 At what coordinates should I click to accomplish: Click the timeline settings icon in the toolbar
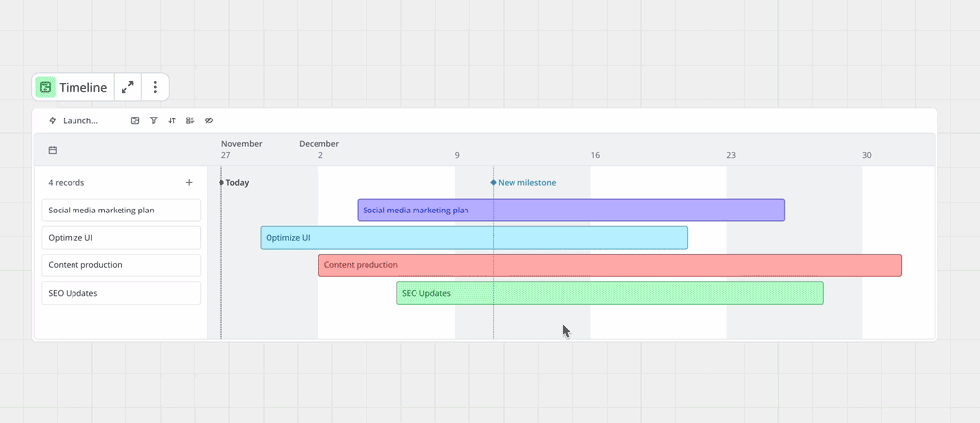pyautogui.click(x=135, y=121)
